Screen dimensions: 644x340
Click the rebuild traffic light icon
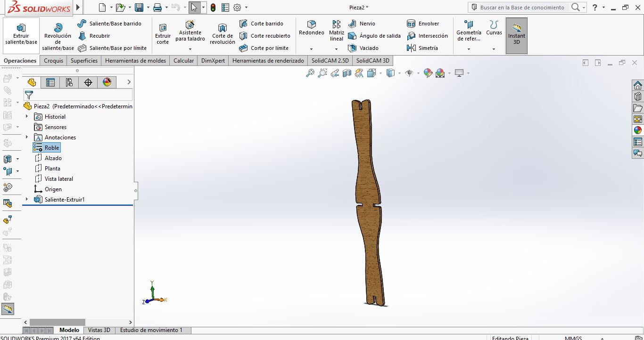tap(213, 8)
